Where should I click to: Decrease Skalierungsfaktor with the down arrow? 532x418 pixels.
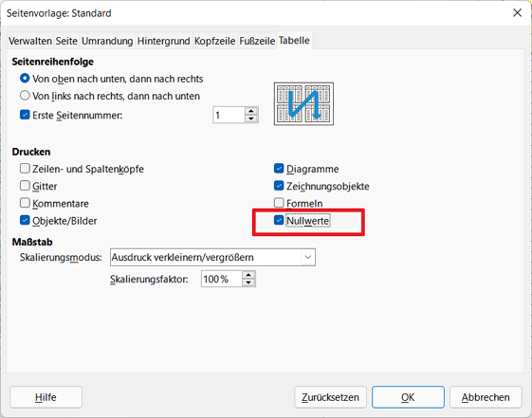click(x=248, y=282)
